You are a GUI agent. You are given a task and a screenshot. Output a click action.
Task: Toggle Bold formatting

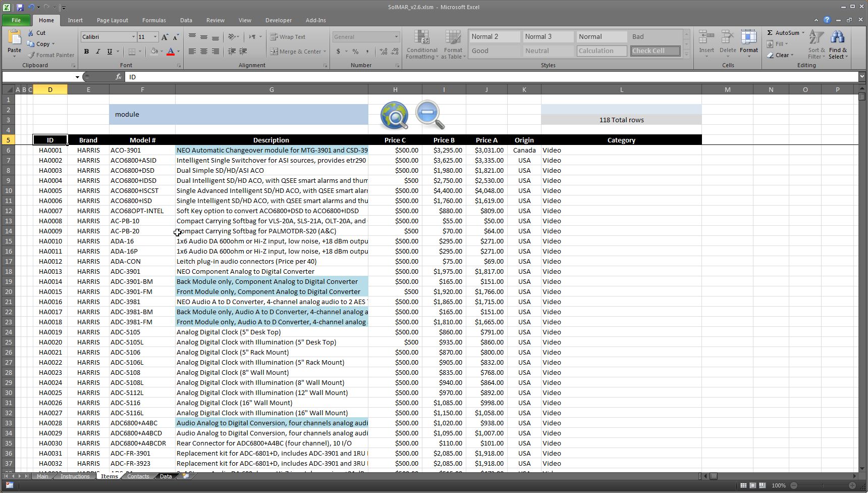coord(86,51)
